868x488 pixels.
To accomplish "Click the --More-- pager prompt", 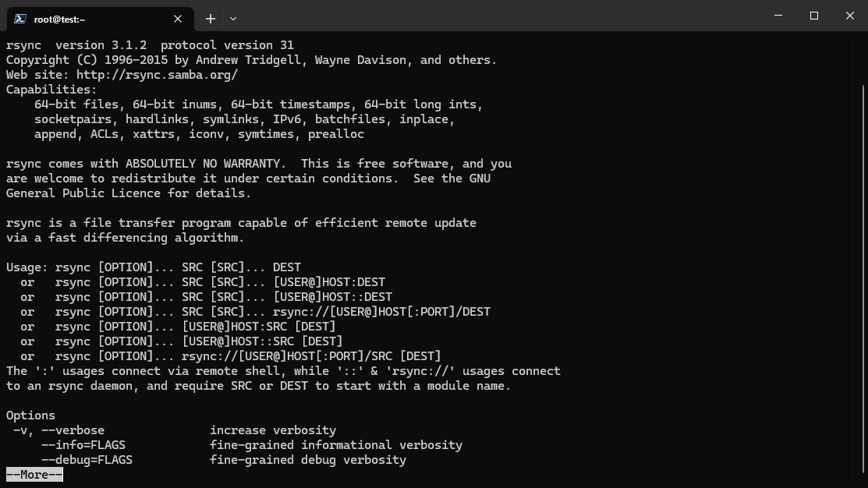I will [34, 475].
